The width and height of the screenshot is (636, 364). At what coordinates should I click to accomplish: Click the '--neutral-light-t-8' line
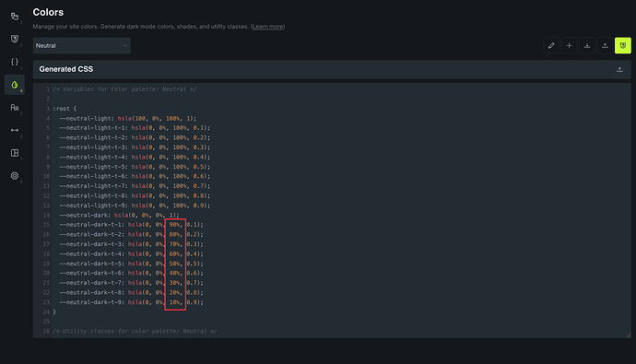(x=135, y=195)
